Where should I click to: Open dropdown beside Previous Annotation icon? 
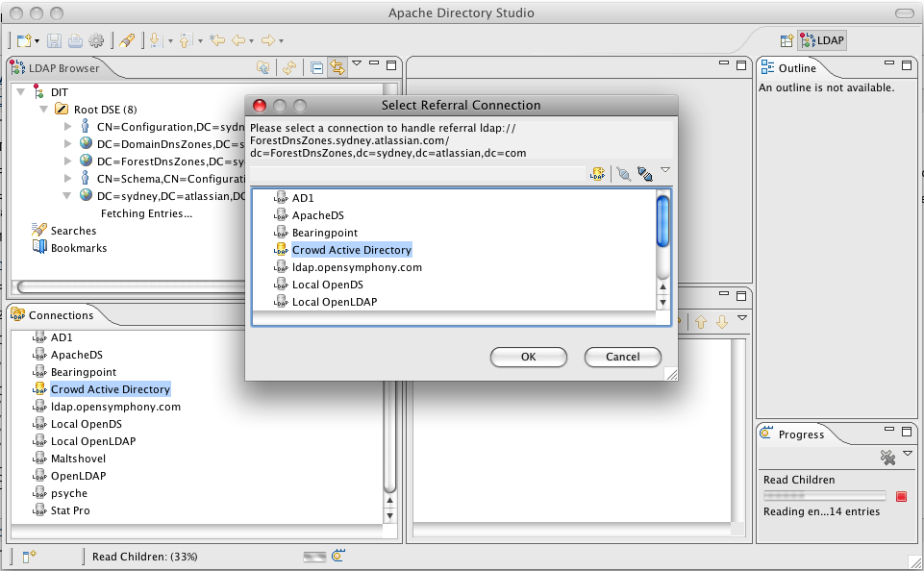tap(200, 41)
